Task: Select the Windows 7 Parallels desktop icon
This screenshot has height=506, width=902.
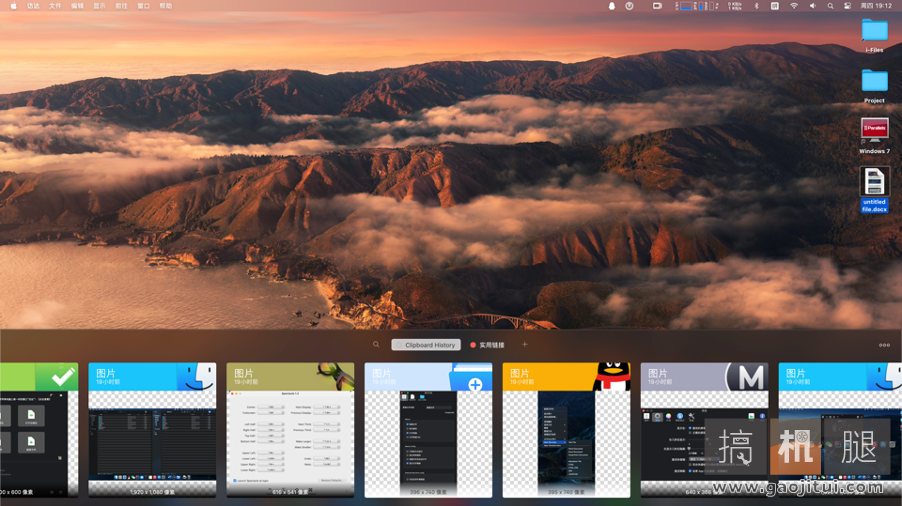Action: pyautogui.click(x=874, y=136)
